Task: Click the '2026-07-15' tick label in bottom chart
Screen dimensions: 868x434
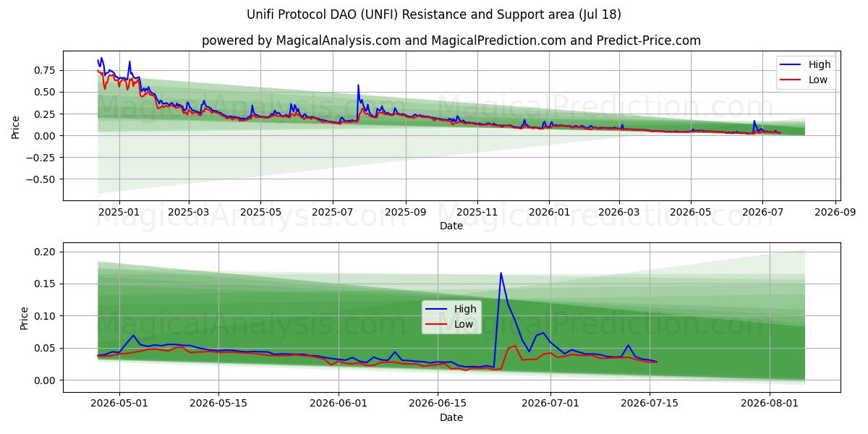Action: coord(649,404)
